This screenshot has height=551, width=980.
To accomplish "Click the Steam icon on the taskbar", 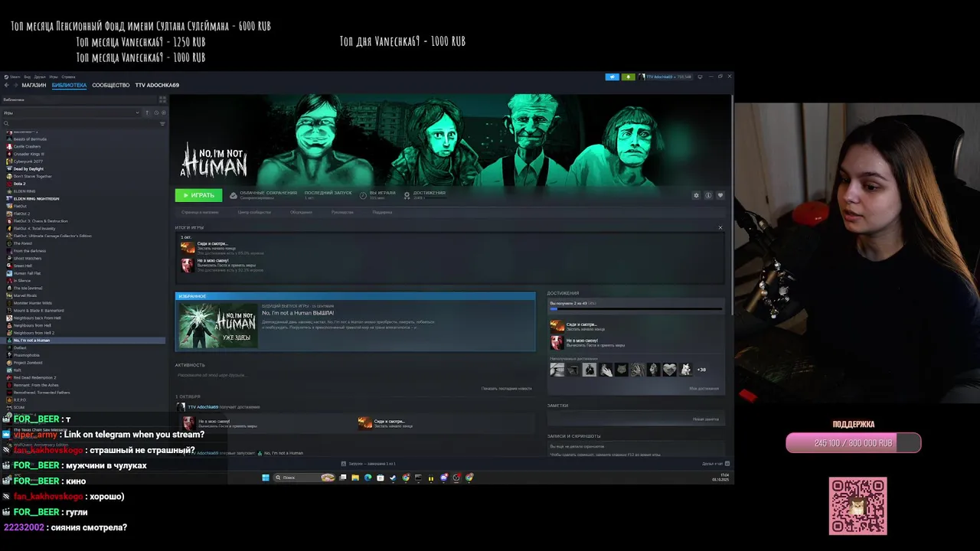I will [393, 478].
